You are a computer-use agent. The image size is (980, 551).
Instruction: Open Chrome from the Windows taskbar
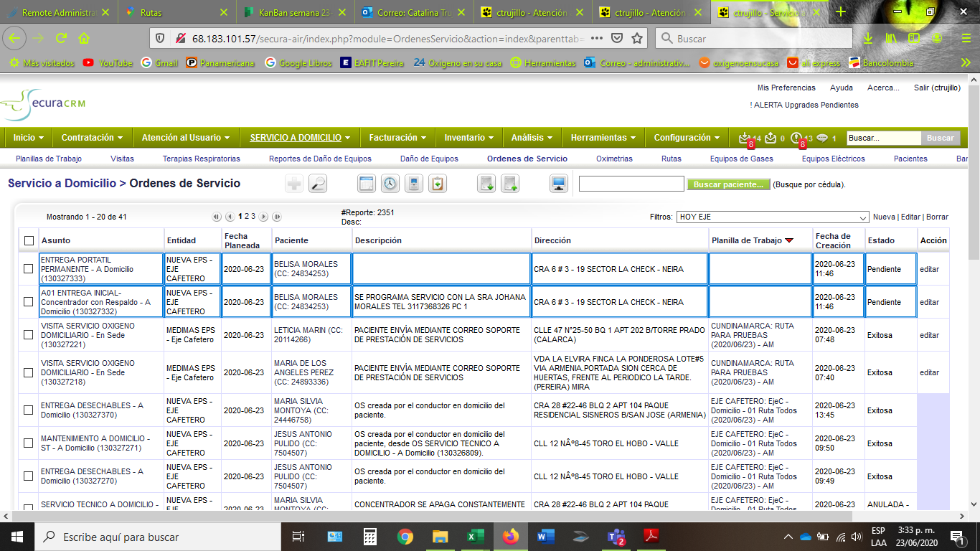pos(405,536)
